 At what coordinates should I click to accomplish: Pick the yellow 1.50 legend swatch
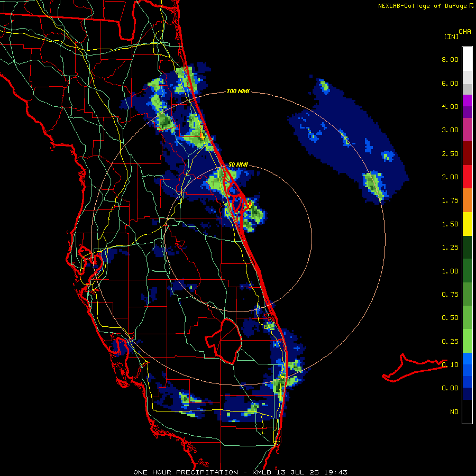tap(467, 224)
